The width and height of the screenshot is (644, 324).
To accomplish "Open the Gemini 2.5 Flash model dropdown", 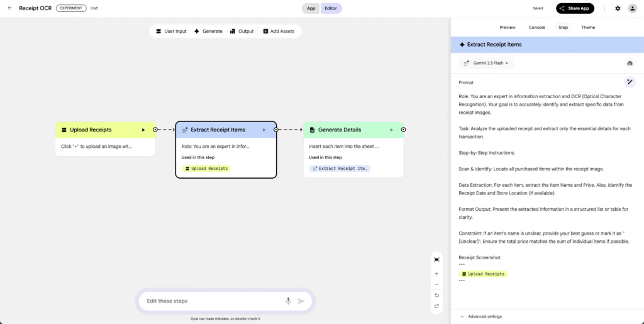I will 486,63.
